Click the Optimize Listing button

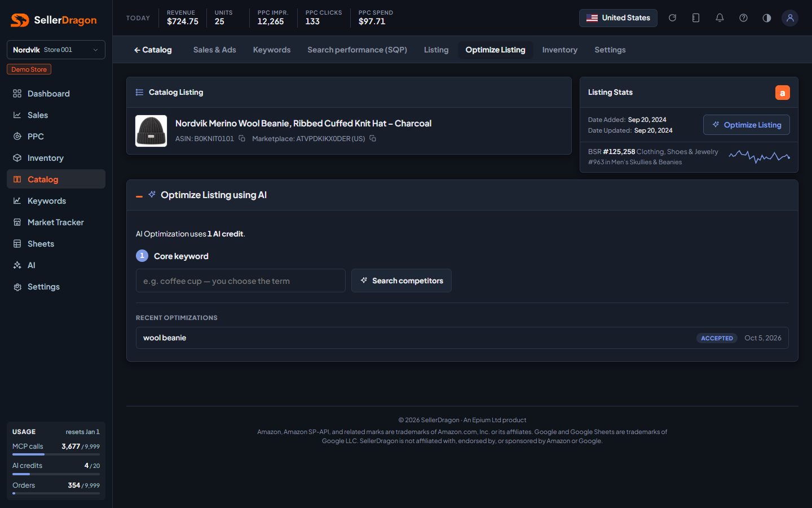click(x=747, y=125)
